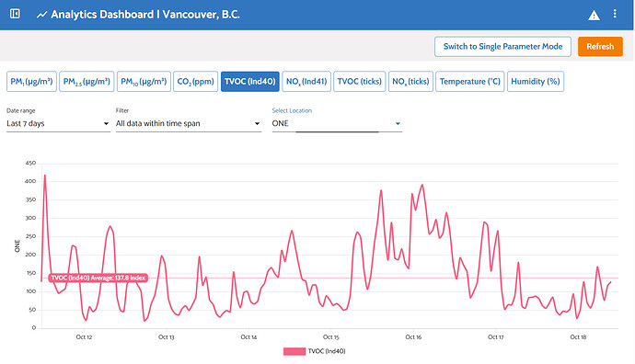Select the CO2 (ppm) parameter

(196, 82)
